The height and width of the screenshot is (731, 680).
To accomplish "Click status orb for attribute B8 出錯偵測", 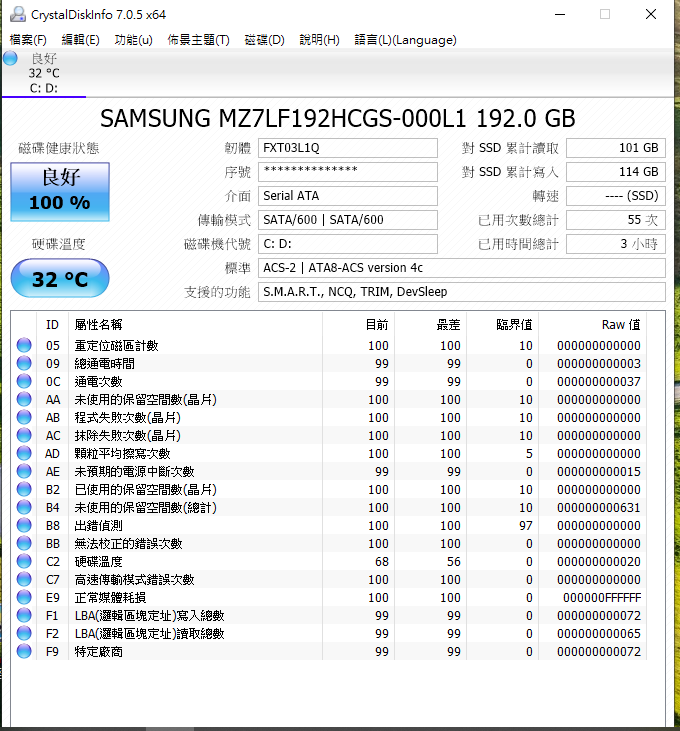I will tap(24, 526).
